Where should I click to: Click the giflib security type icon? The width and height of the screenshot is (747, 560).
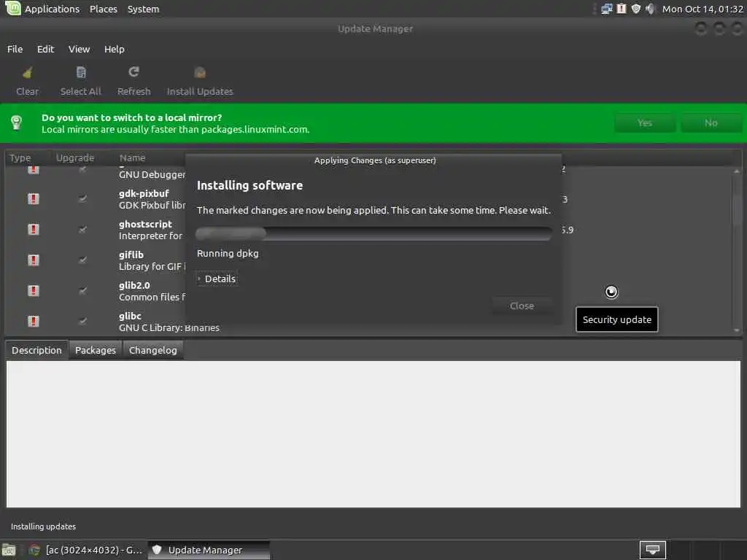[34, 260]
